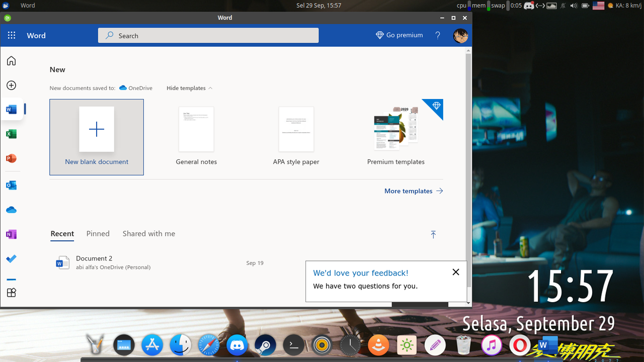The width and height of the screenshot is (644, 362).
Task: Open the music note app in dock
Action: (492, 345)
